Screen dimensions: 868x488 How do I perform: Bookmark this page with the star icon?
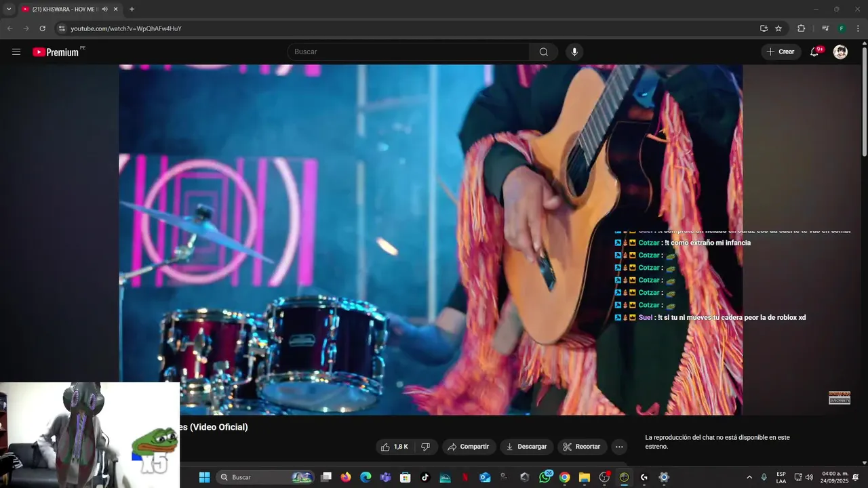[778, 28]
